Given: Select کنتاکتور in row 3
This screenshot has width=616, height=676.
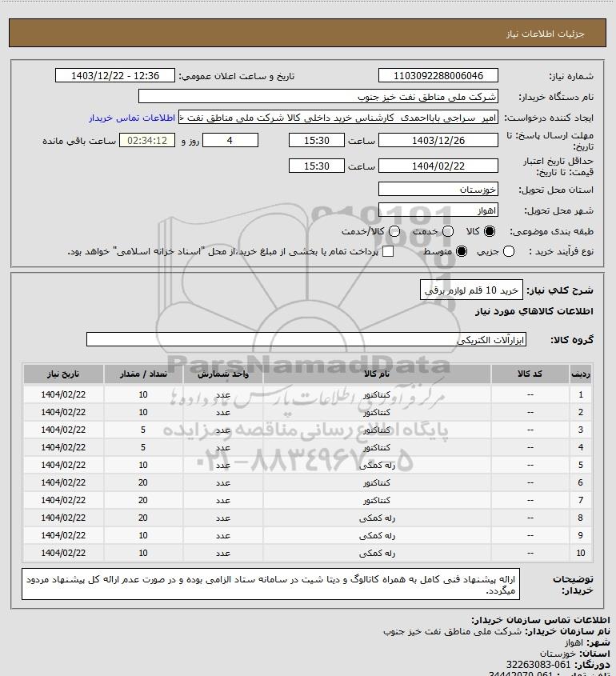Looking at the screenshot, I should [377, 430].
